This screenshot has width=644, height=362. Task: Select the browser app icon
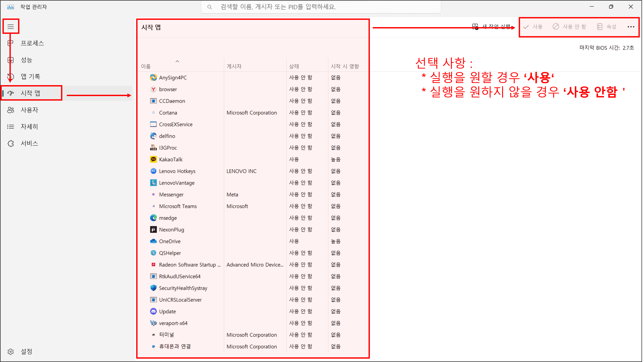click(153, 89)
